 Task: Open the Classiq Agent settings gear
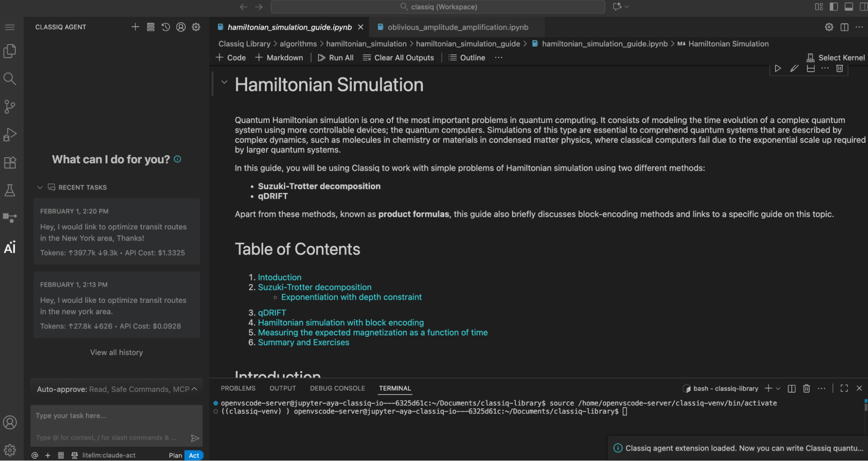pos(196,27)
